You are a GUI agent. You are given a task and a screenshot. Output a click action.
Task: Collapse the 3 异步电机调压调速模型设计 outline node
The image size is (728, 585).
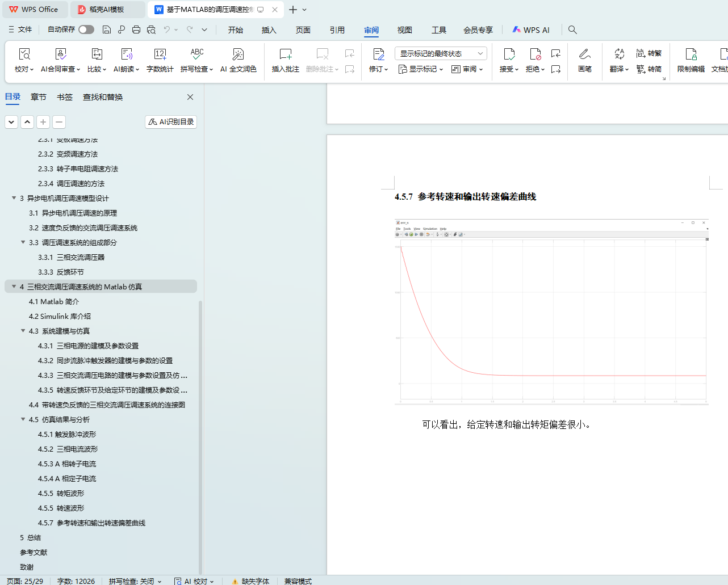(14, 198)
